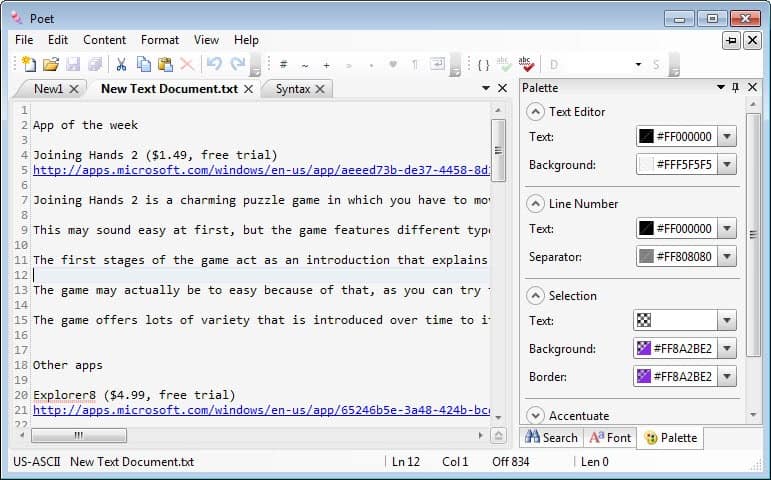Open Selection Text color dropdown

point(727,321)
